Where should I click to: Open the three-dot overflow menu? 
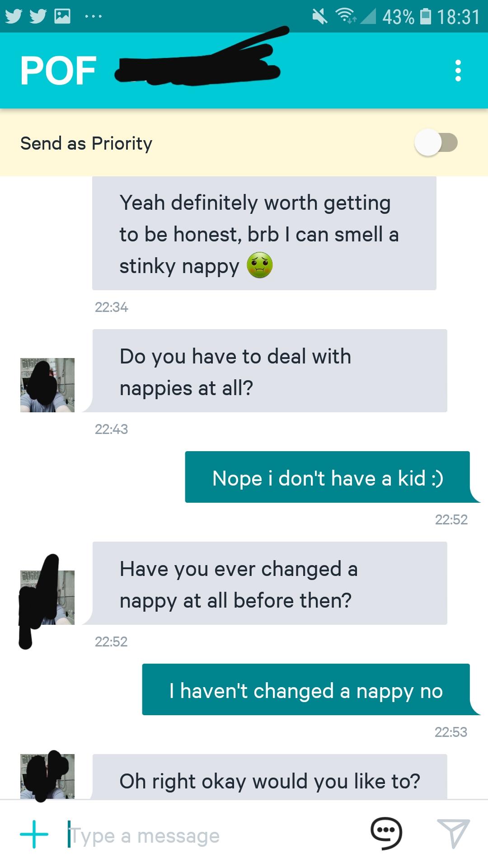tap(458, 71)
